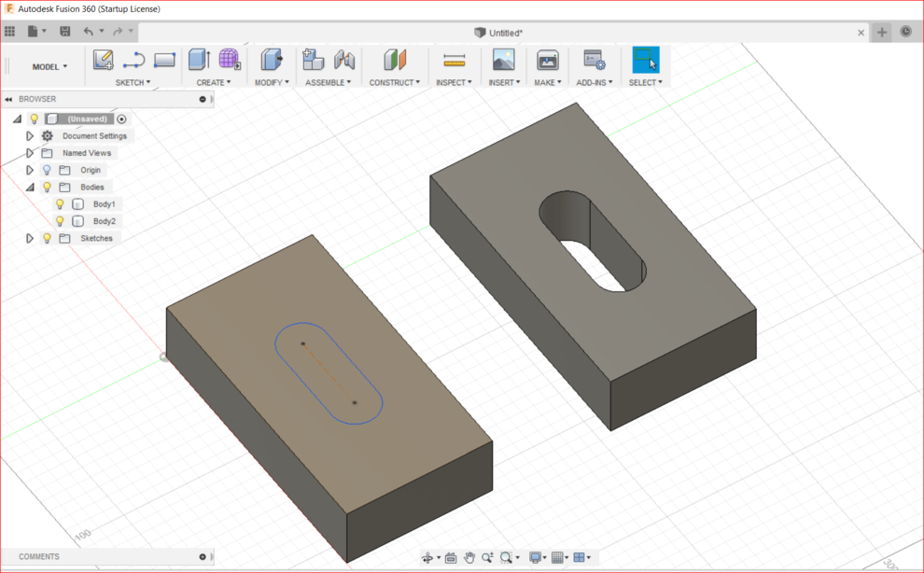
Task: Open the ASSEMBLE menu
Action: 329,82
